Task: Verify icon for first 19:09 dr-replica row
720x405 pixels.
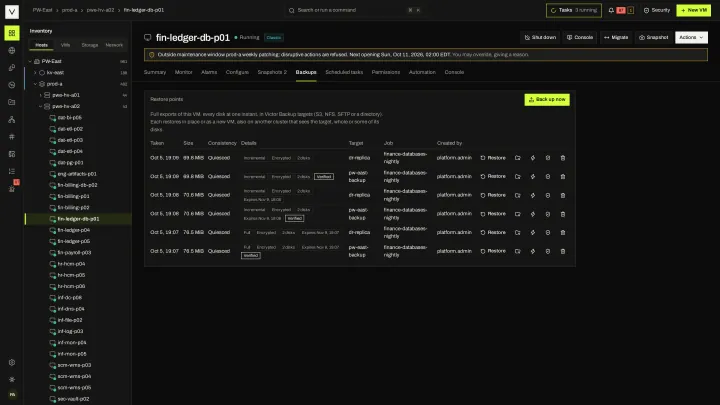Action: coord(548,158)
